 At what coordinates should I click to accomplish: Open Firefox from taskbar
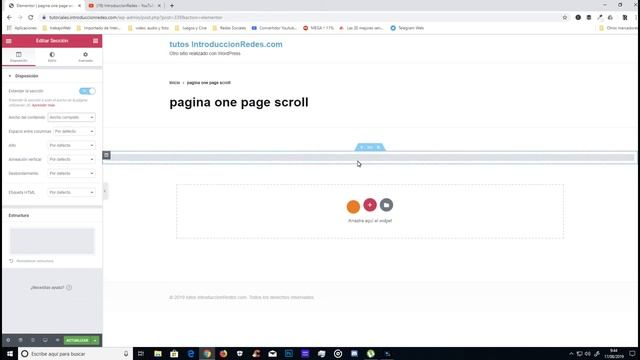223,354
